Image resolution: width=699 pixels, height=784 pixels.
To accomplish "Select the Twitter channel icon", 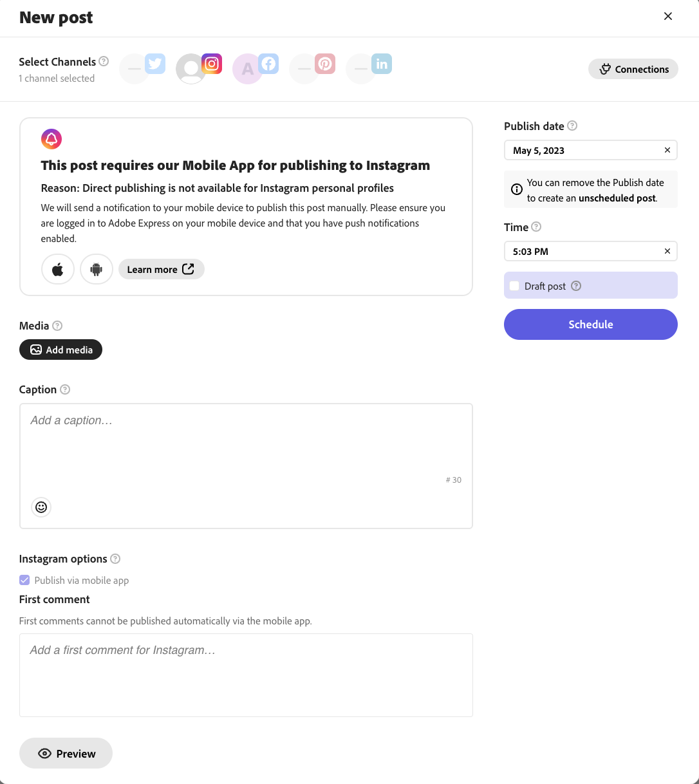I will pos(144,68).
